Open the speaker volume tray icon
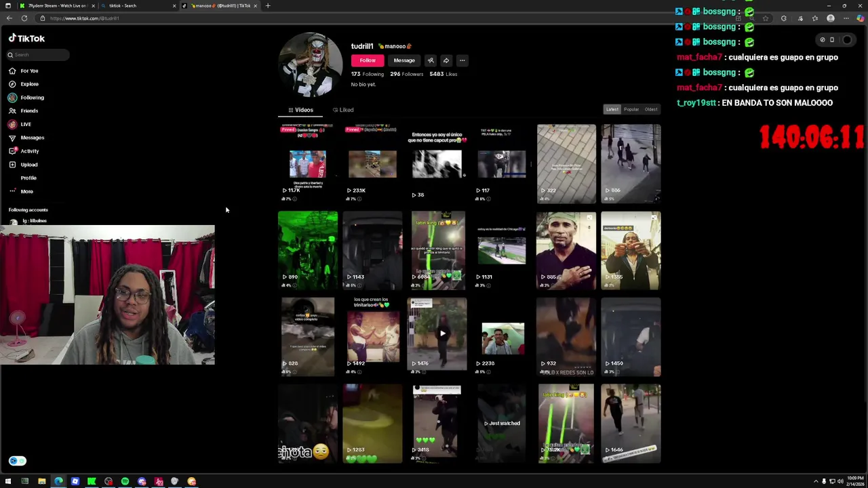The image size is (868, 488). (x=840, y=481)
